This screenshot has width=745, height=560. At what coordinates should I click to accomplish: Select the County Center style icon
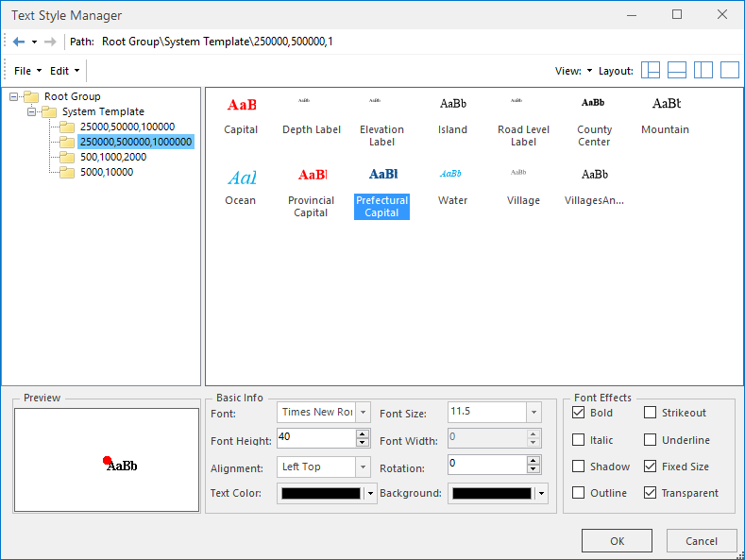coord(594,103)
